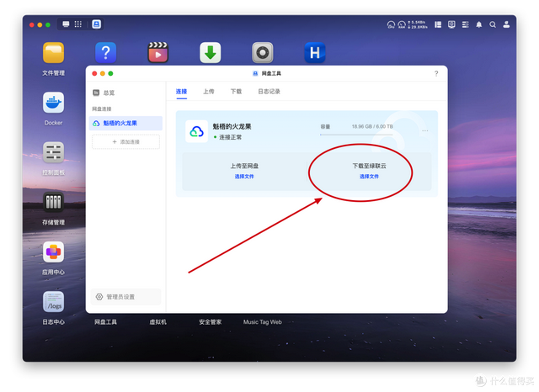View the network upload/download speed indicator
The height and width of the screenshot is (392, 539).
(x=418, y=24)
